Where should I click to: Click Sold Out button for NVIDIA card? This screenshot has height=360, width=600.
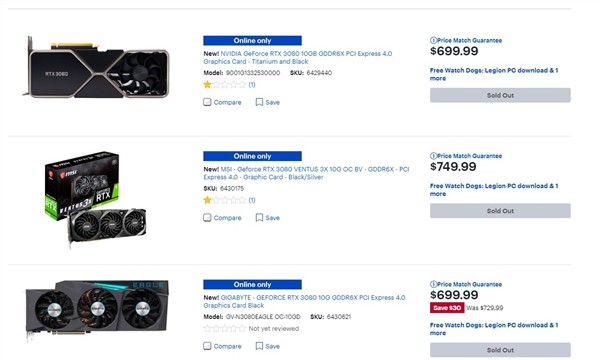point(500,95)
